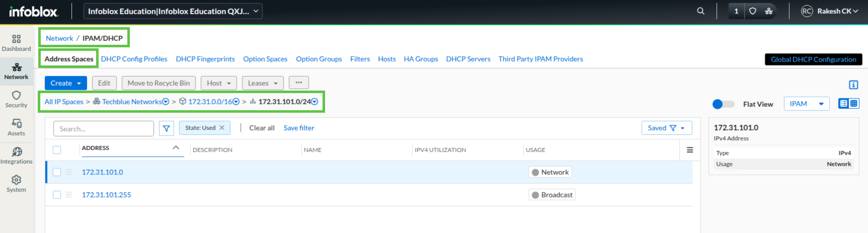
Task: Click the shield icon in the header
Action: pos(753,11)
